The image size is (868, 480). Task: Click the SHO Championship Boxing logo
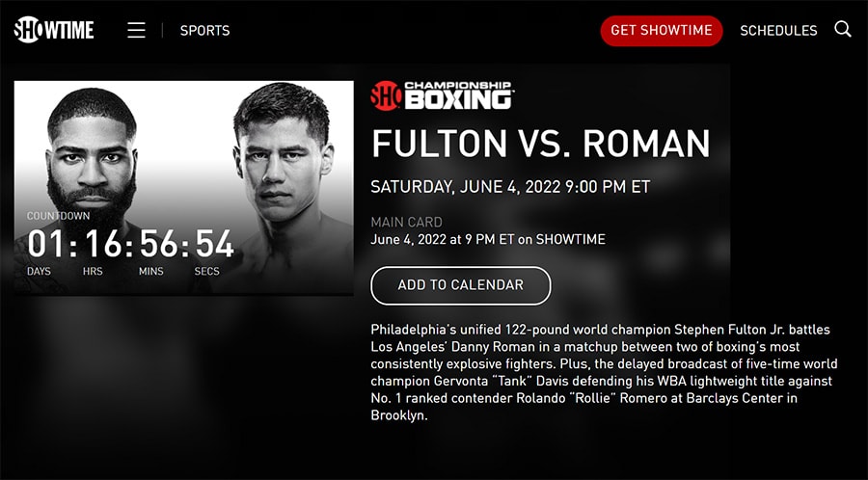tap(442, 95)
